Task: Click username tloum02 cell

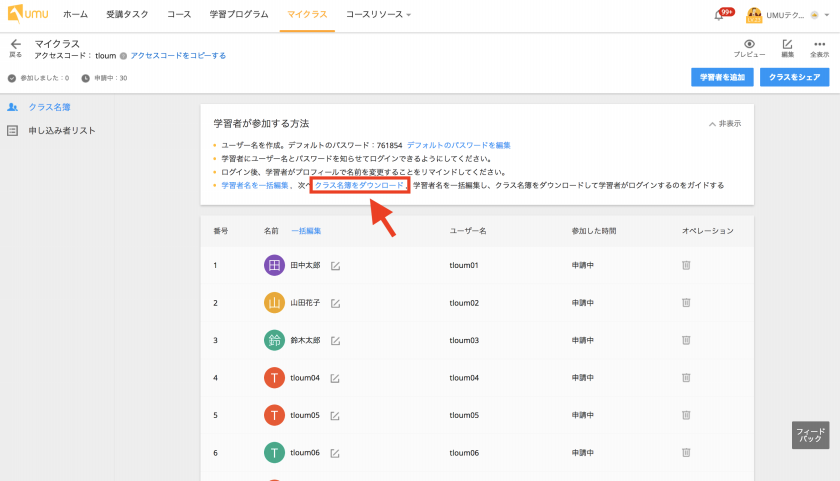Action: pyautogui.click(x=464, y=303)
